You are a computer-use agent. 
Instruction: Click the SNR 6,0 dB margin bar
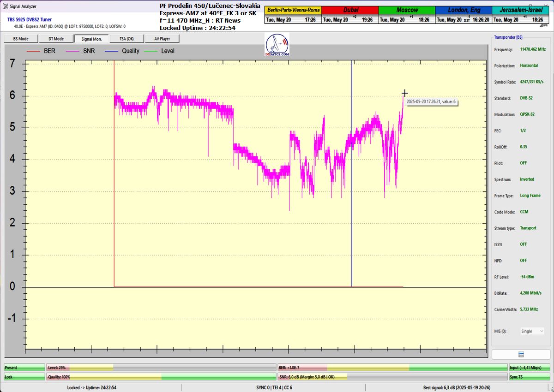pos(392,377)
